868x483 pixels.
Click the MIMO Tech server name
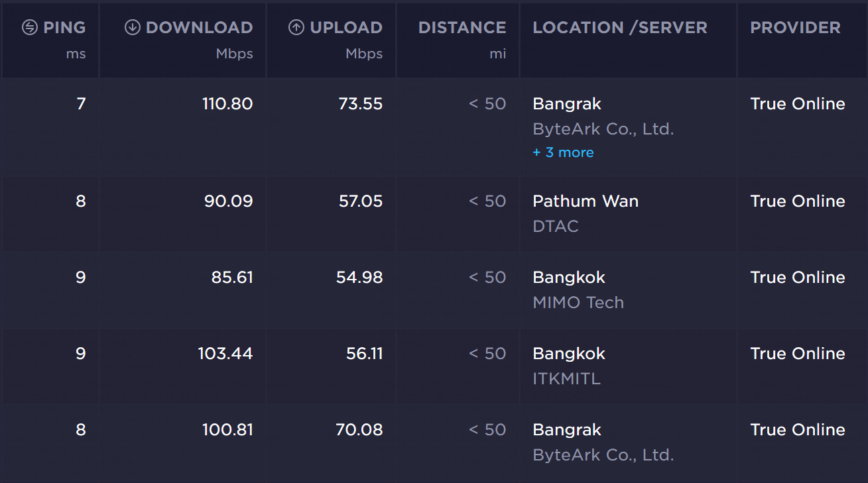[578, 303]
